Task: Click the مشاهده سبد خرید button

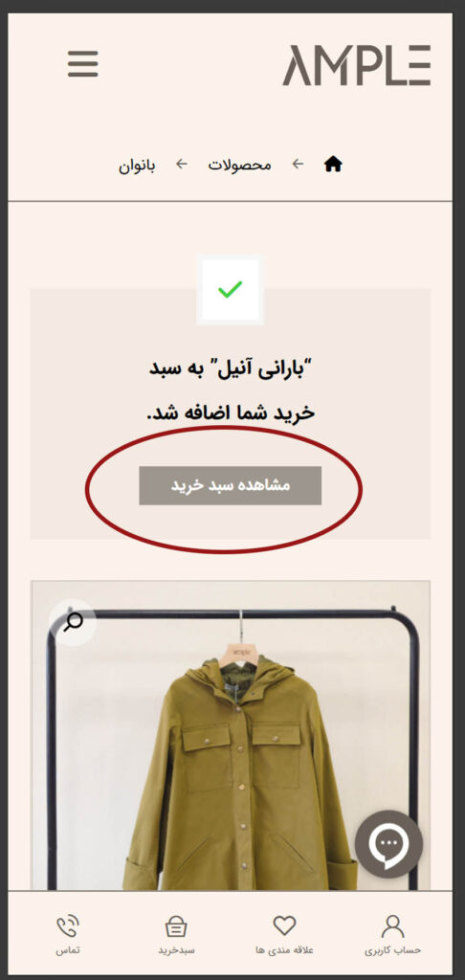Action: (x=230, y=485)
